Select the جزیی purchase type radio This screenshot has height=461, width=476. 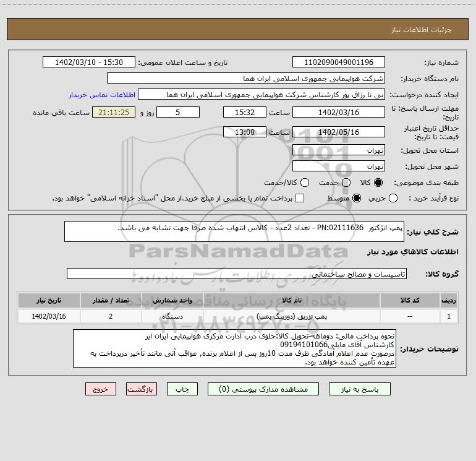click(393, 198)
